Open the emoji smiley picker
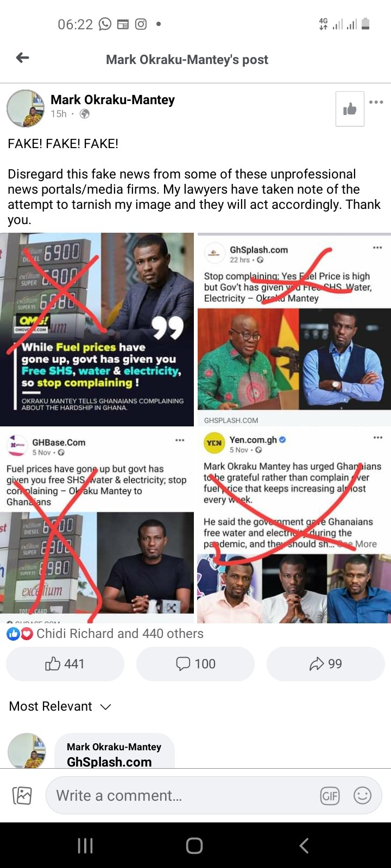391x868 pixels. click(x=362, y=796)
